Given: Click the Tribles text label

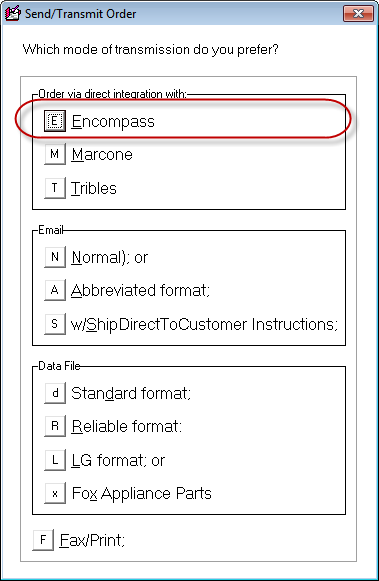Looking at the screenshot, I should point(94,188).
